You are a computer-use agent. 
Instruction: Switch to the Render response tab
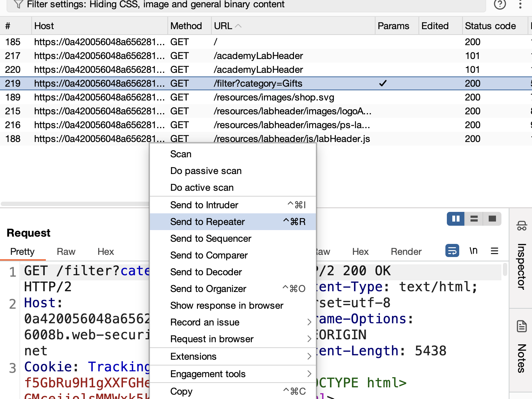[406, 252]
